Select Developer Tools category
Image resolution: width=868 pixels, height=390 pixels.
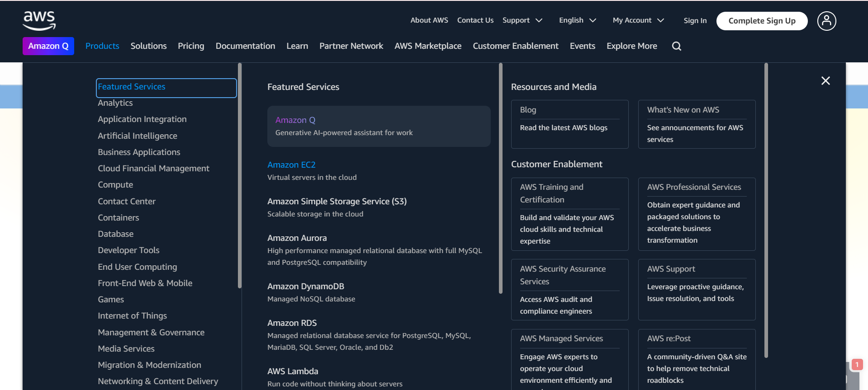(128, 250)
